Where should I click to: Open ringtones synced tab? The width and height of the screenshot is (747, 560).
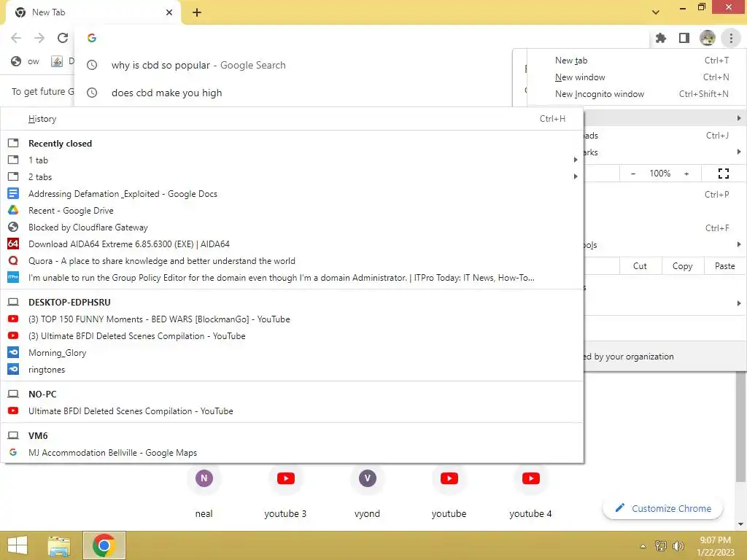pos(292,370)
